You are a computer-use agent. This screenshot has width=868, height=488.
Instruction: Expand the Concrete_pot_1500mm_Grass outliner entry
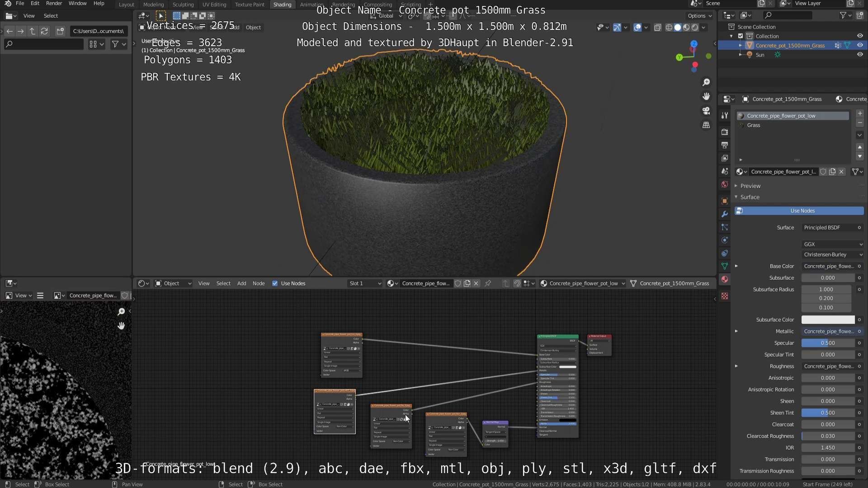740,45
